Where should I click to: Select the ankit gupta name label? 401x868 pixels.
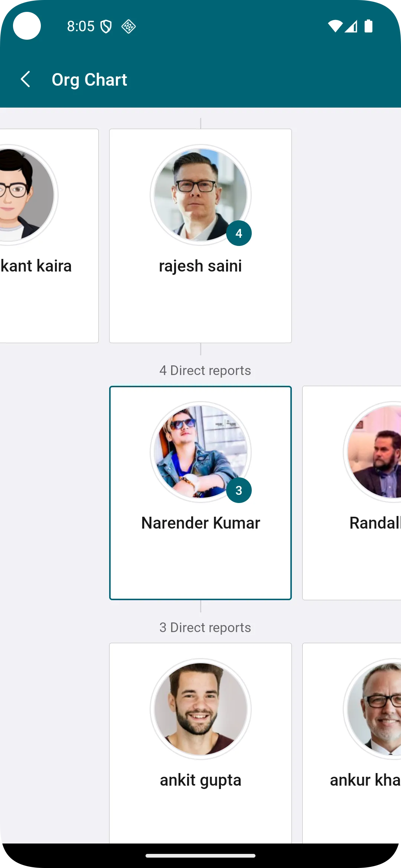pos(200,780)
